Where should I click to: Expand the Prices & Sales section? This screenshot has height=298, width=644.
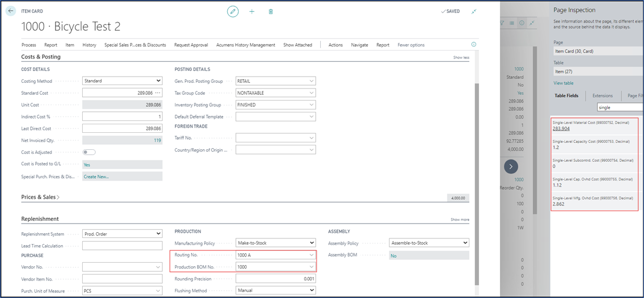[41, 197]
